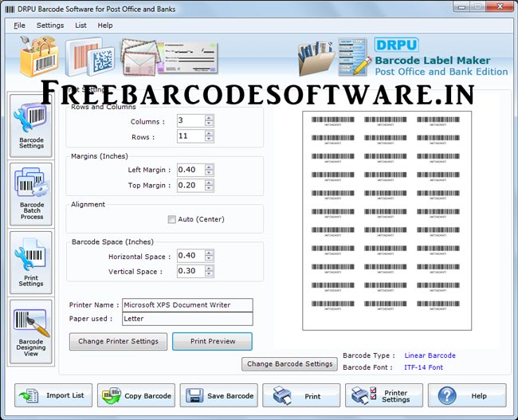
Task: Click the Save Barcode floppy button
Action: click(218, 395)
